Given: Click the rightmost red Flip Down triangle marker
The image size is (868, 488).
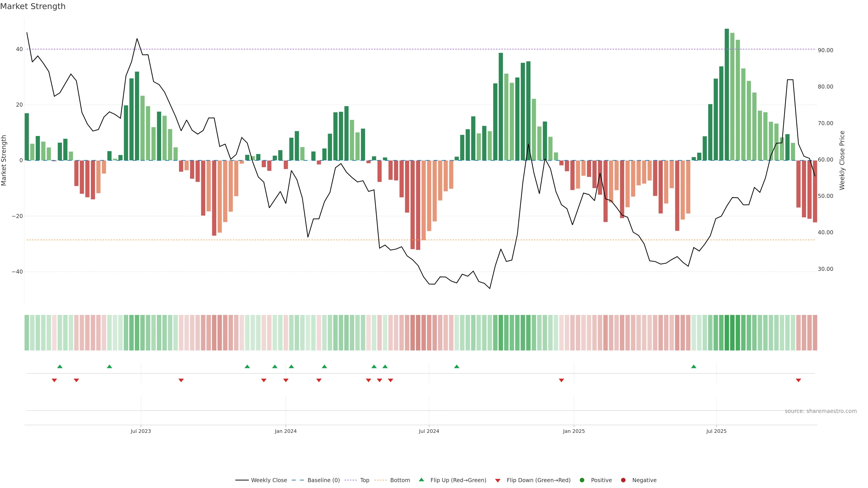Looking at the screenshot, I should [x=798, y=380].
